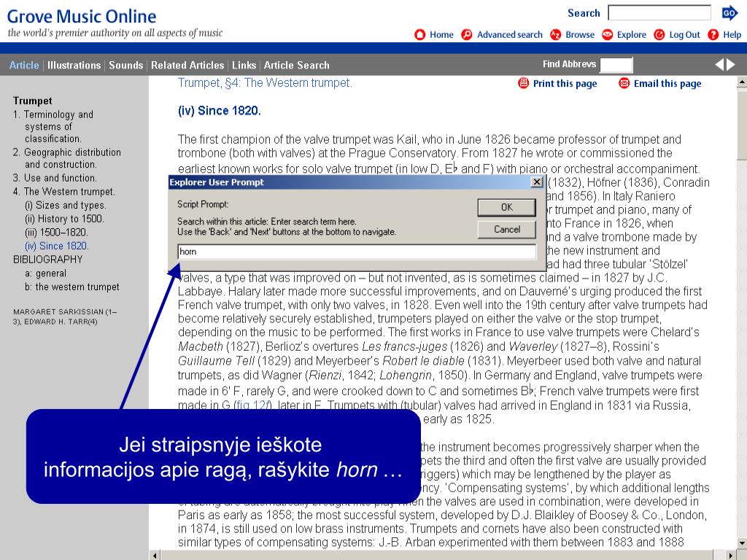
Task: Click the vertical scrollbar thumb
Action: pyautogui.click(x=742, y=124)
